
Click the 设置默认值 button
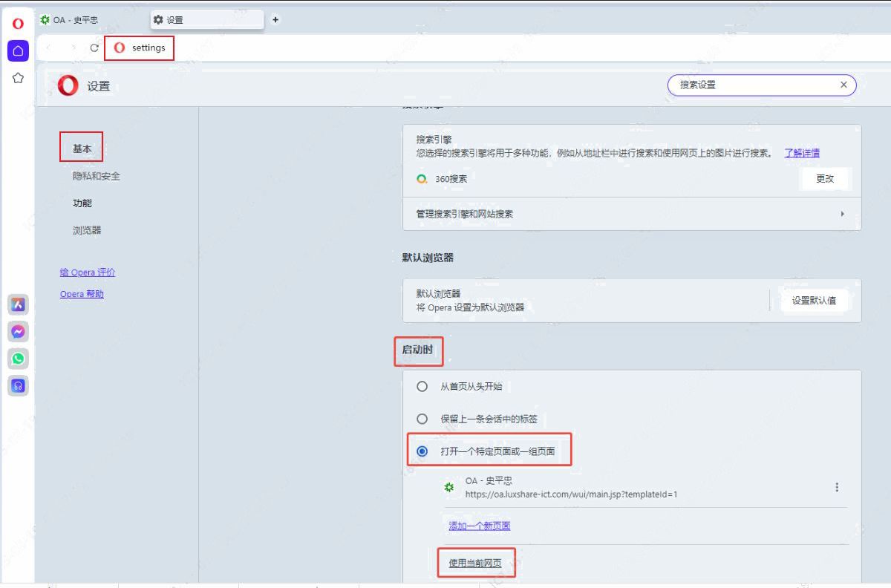tap(814, 301)
